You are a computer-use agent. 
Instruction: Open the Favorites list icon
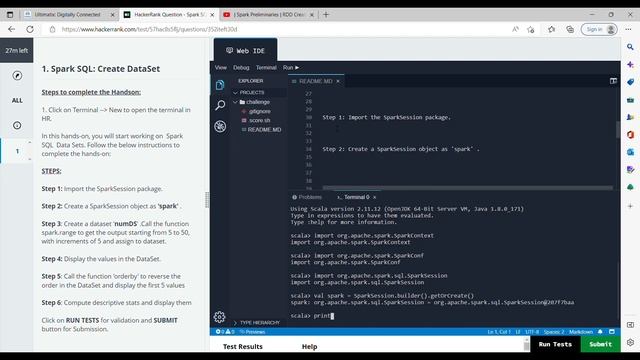pyautogui.click(x=551, y=29)
